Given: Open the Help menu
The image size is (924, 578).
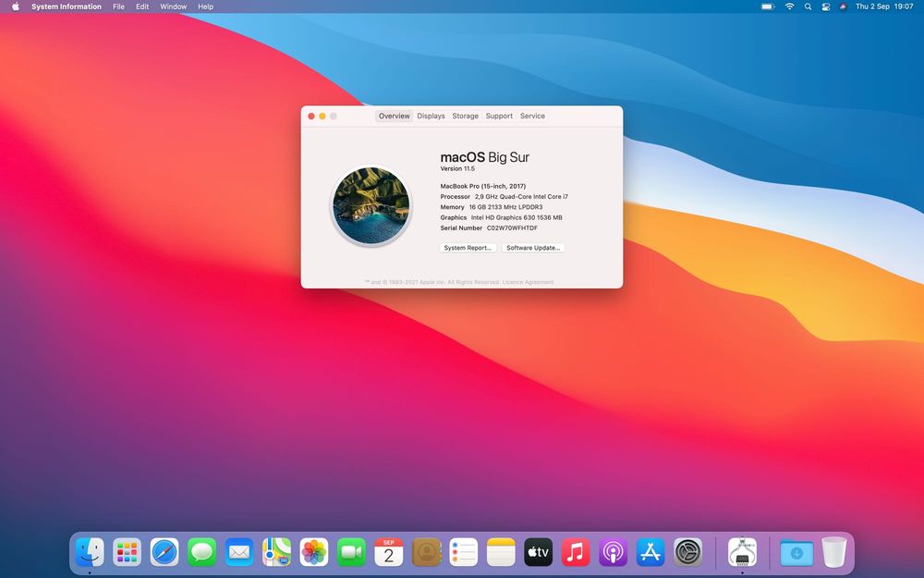Looking at the screenshot, I should pos(206,6).
